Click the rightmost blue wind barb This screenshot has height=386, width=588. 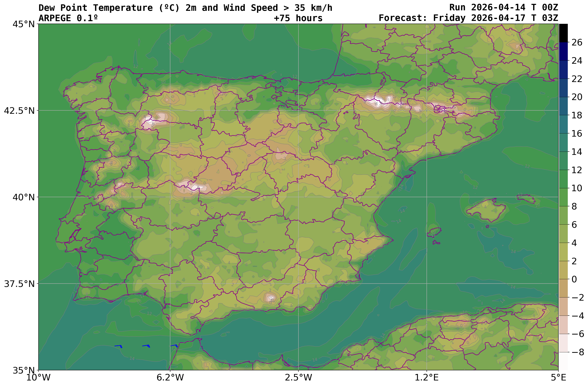pos(174,345)
